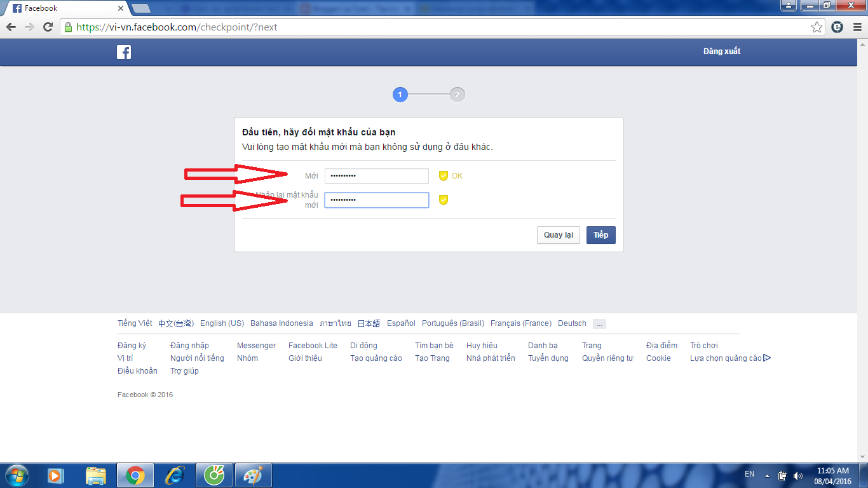Click the Chrome user profile icon
Viewport: 868px width, 488px height.
788,6
